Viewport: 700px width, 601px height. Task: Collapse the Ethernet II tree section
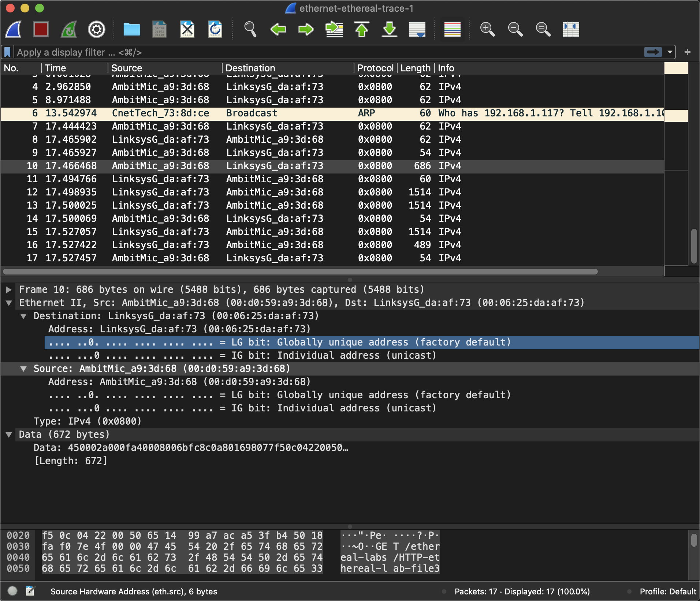pos(9,303)
